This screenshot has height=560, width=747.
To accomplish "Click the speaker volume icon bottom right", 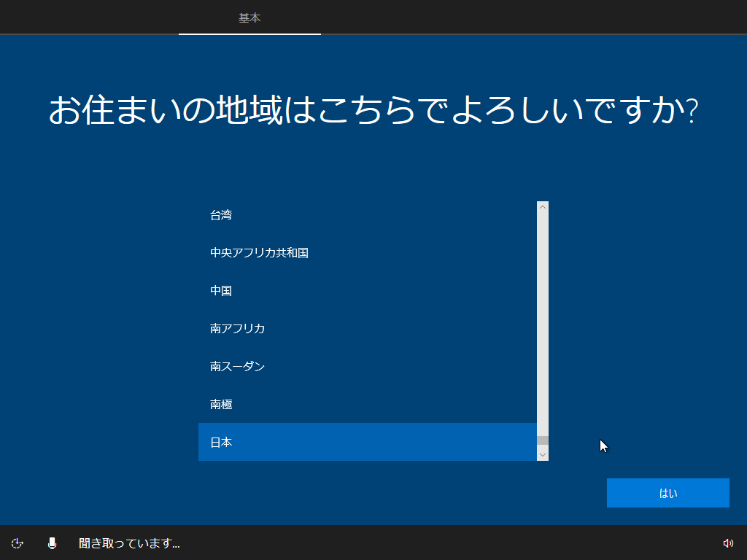I will [729, 542].
